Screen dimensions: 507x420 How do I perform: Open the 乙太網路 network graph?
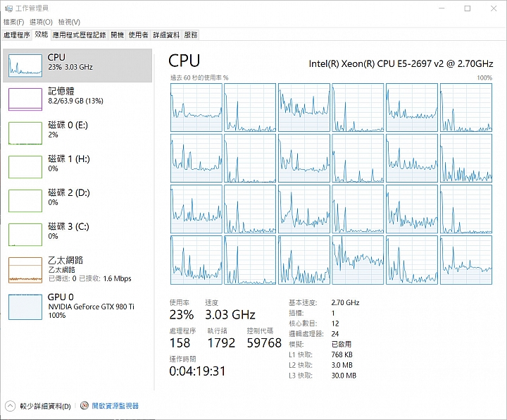click(x=25, y=269)
